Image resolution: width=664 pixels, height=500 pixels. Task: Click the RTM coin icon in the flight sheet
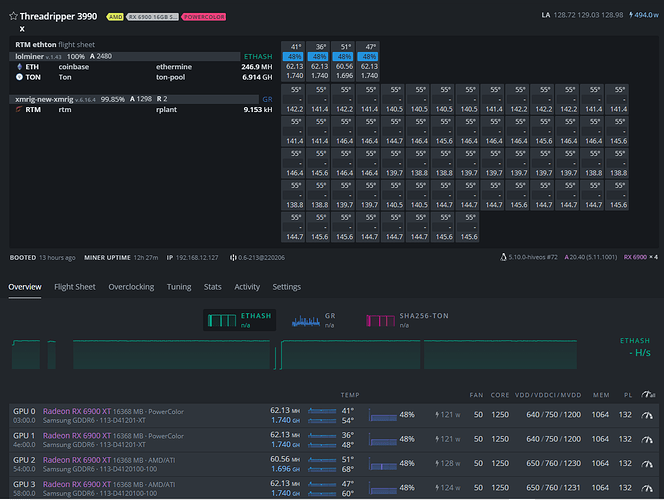(x=19, y=109)
